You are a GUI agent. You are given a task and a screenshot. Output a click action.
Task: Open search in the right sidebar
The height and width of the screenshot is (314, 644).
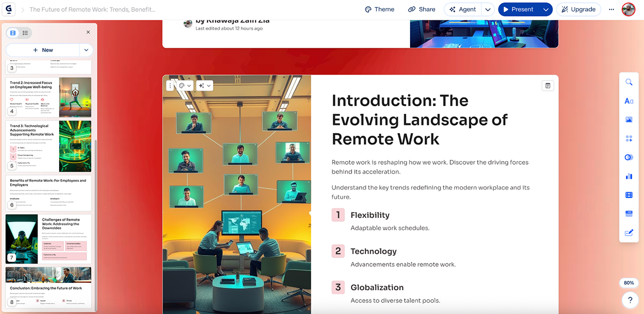[x=628, y=82]
